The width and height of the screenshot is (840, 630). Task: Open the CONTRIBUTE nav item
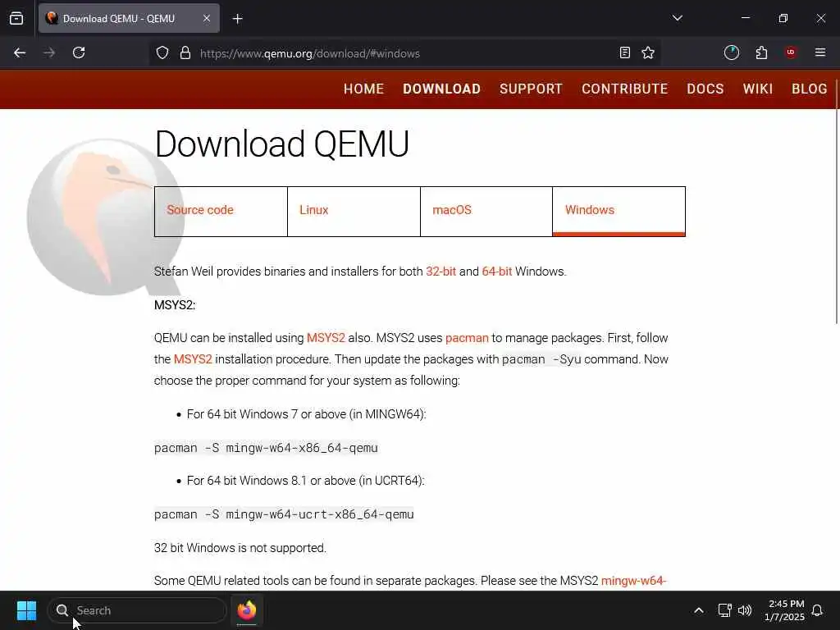pos(624,89)
